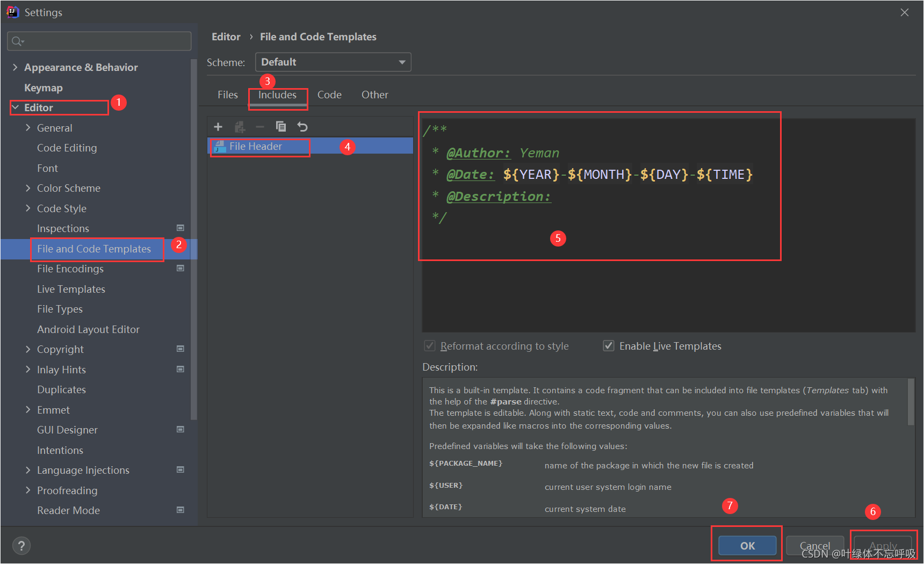Expand the Proofreading node

28,490
